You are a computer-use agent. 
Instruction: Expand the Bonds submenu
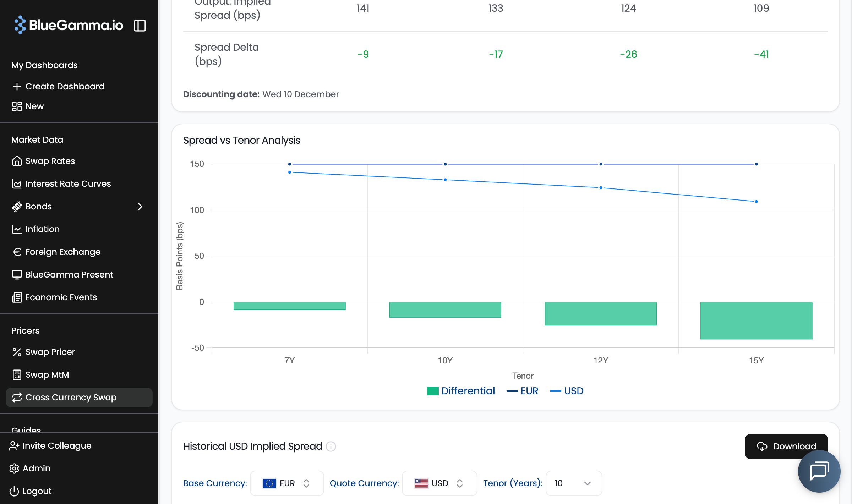140,206
